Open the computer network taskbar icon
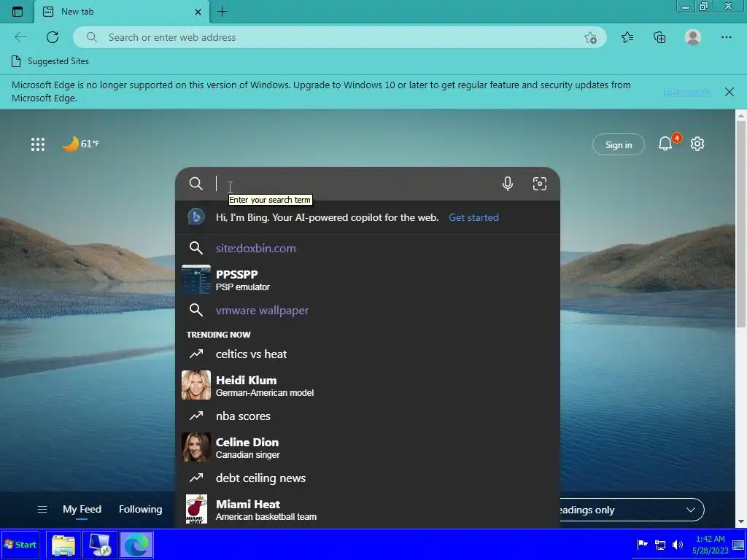Screen dimensions: 747x560 100,545
